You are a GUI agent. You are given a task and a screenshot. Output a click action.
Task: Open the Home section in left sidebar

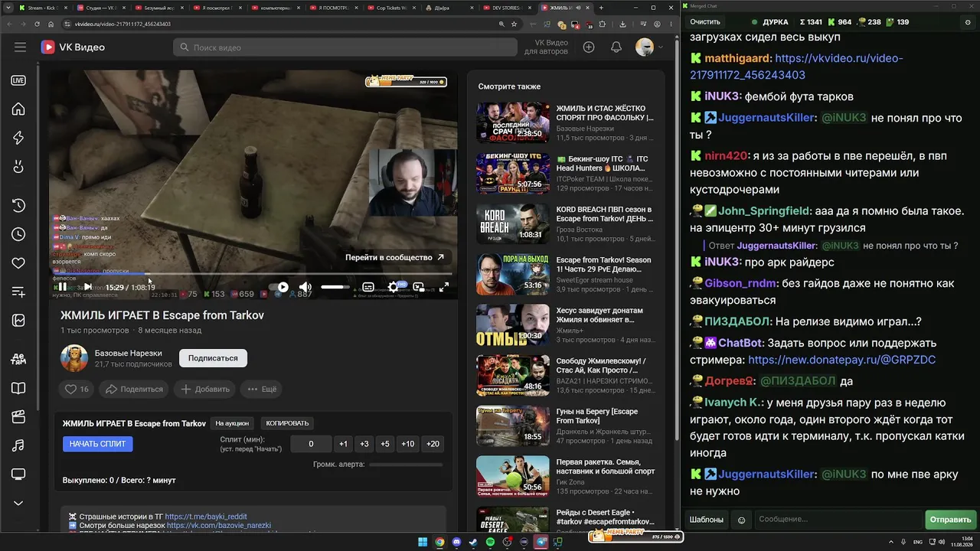pyautogui.click(x=18, y=109)
